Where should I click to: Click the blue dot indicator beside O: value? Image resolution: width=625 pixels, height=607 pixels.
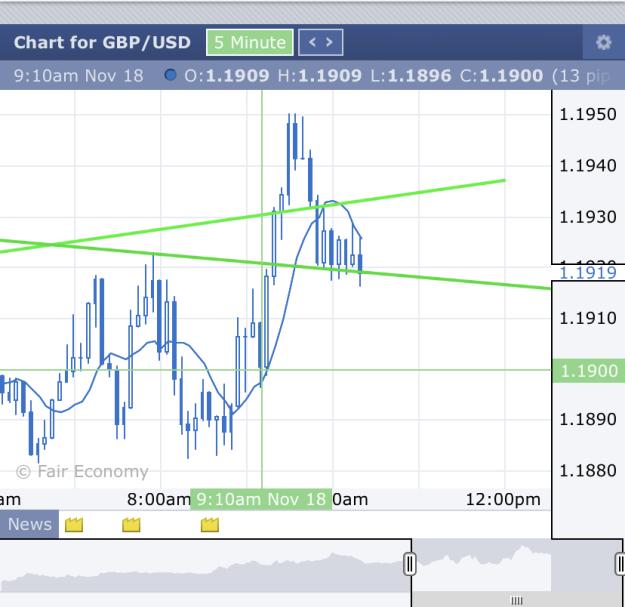point(170,75)
